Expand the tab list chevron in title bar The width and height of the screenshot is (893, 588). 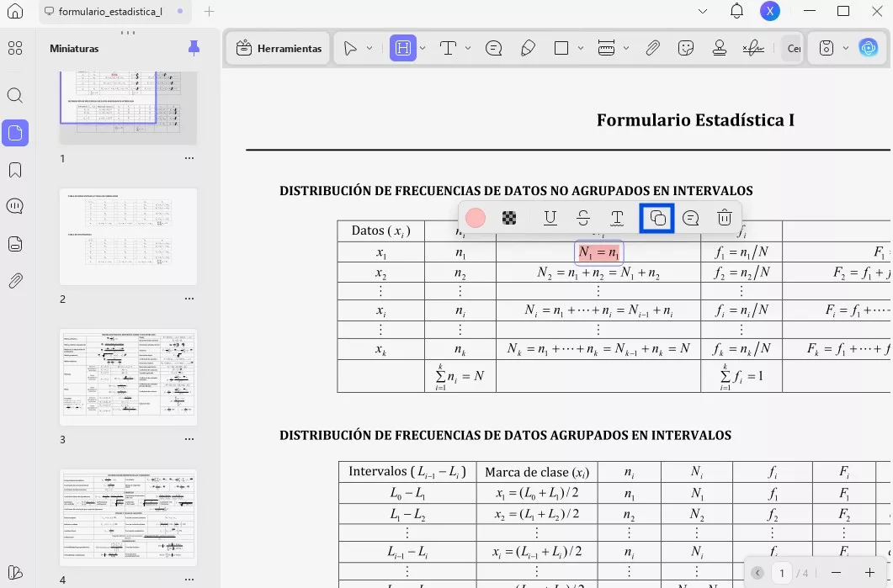703,12
